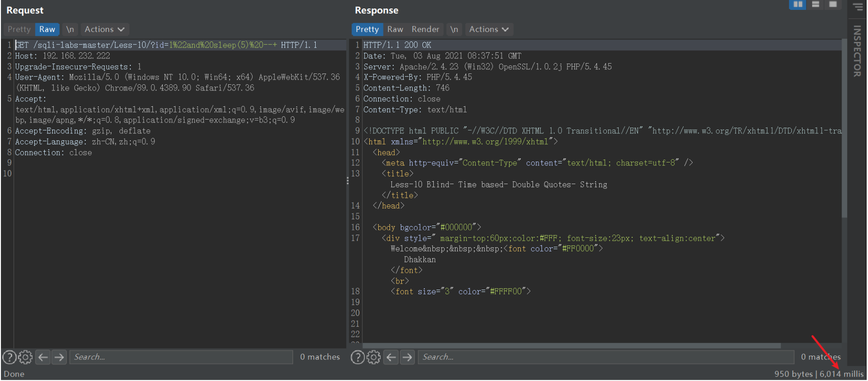Switch Response view to Raw tab
868x381 pixels.
395,29
